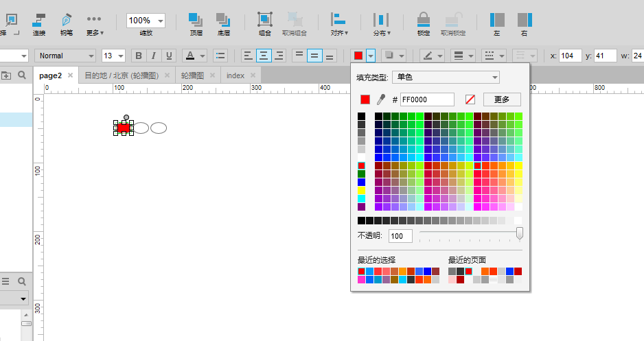Open the 100% zoom dropdown

161,21
